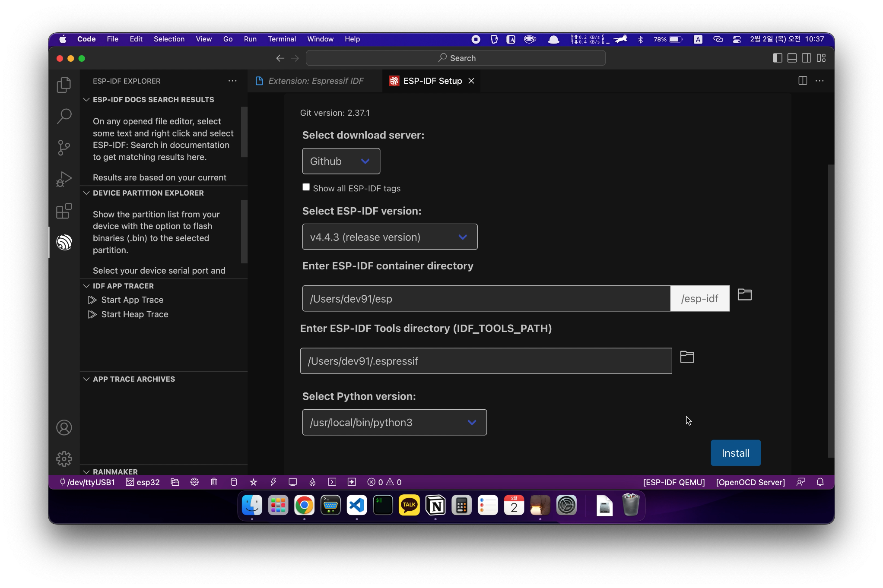Click the [OpenOCD Server] status bar item
The width and height of the screenshot is (883, 588).
(x=750, y=482)
